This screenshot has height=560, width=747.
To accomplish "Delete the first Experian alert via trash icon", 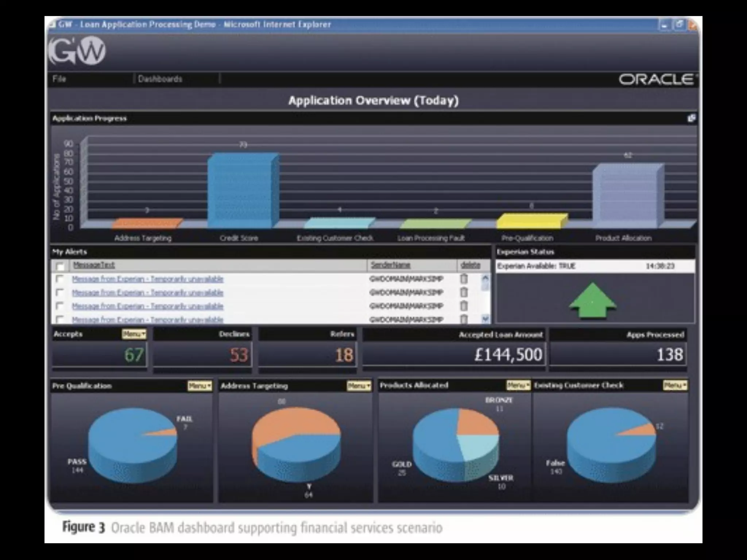I will 464,279.
